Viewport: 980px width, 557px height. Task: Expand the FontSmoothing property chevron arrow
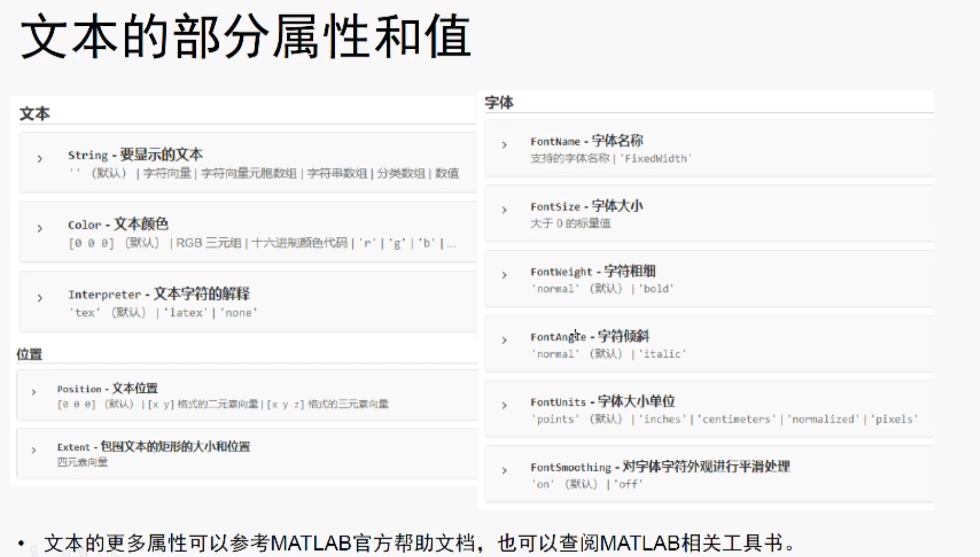point(504,471)
